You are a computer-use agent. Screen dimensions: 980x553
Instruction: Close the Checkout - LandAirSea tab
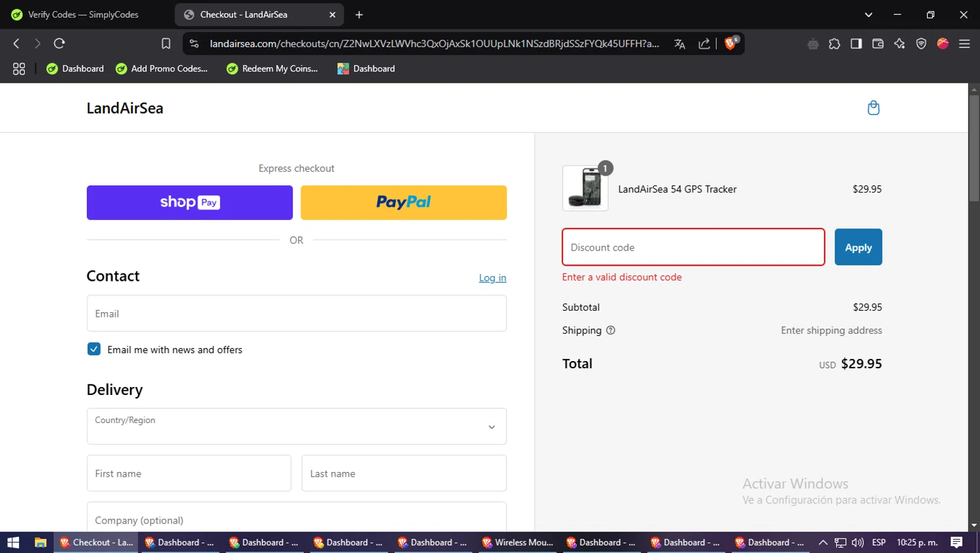(333, 14)
